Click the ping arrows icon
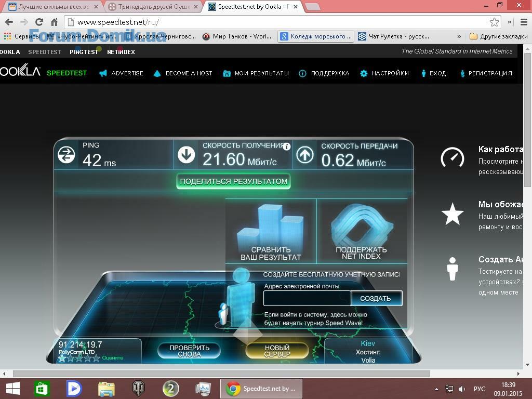Screen dimensions: 532x399 point(66,155)
